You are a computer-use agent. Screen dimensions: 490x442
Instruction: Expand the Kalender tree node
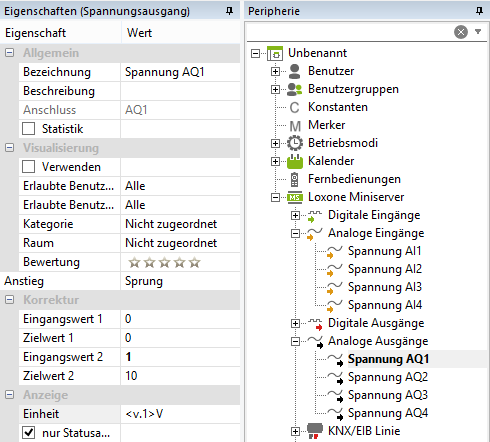(275, 161)
